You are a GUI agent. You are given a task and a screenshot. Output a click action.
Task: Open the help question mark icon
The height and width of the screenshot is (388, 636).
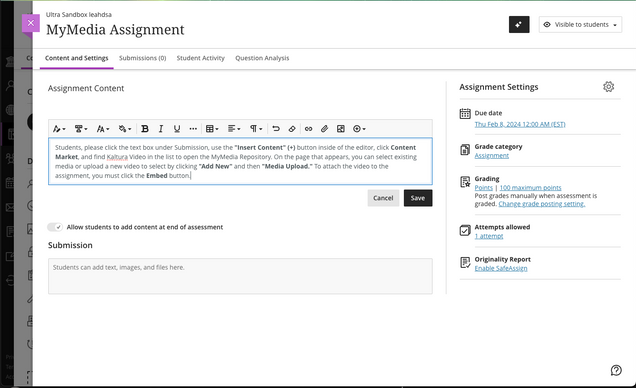click(616, 370)
